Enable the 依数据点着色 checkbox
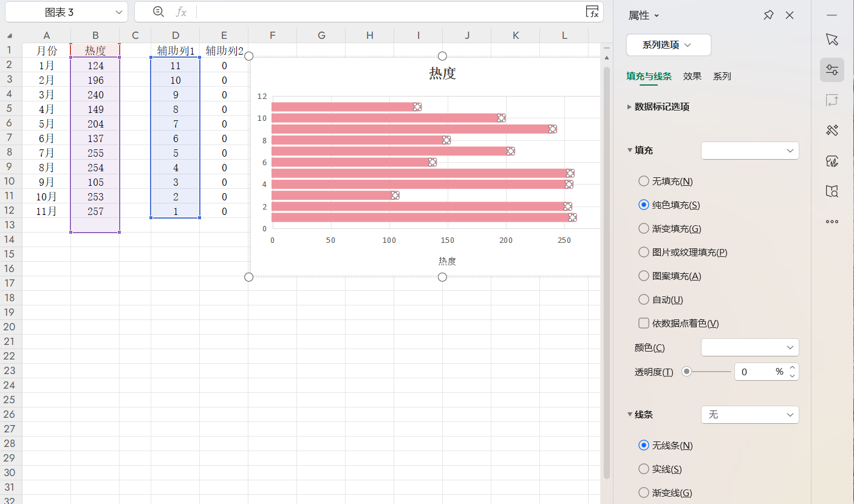The width and height of the screenshot is (854, 504). (x=644, y=323)
